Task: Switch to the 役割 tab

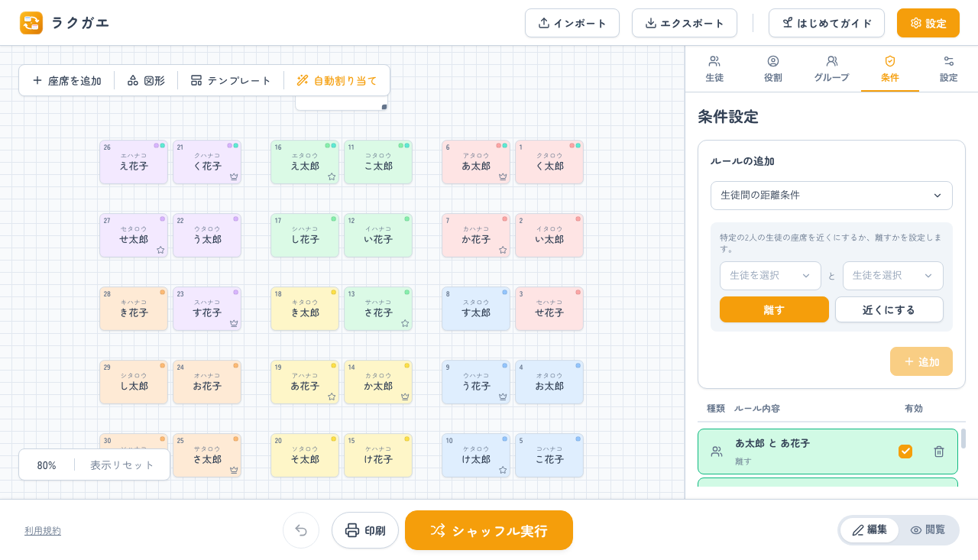Action: tap(773, 70)
